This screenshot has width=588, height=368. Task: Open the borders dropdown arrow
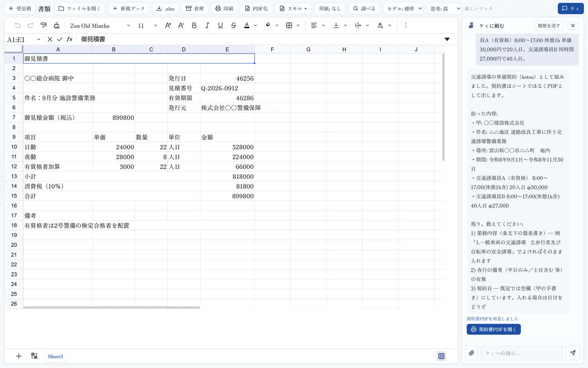coord(298,25)
